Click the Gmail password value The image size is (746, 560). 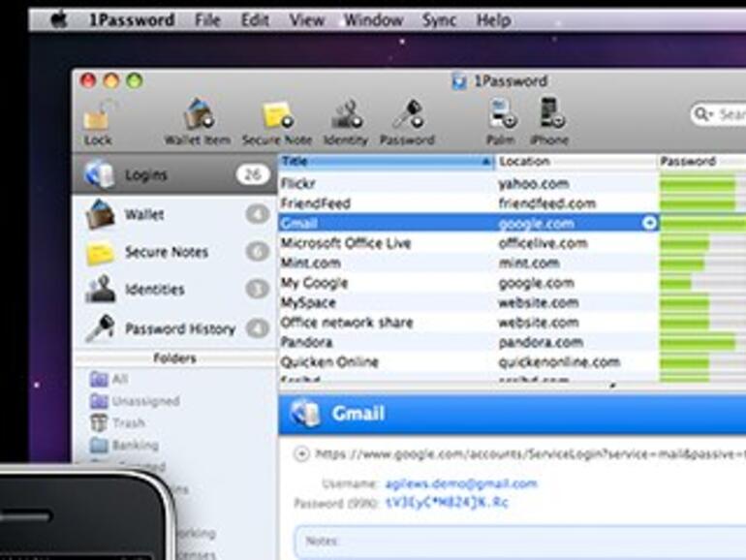point(447,502)
